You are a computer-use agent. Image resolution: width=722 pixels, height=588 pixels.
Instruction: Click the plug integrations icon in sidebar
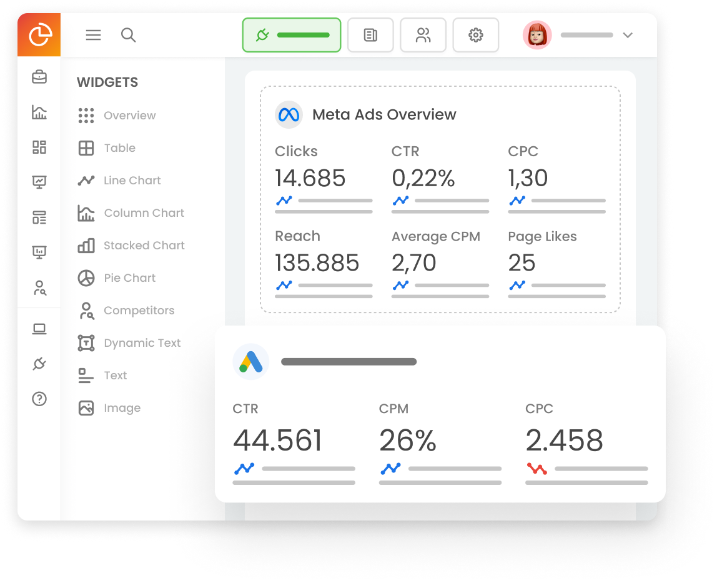[39, 363]
